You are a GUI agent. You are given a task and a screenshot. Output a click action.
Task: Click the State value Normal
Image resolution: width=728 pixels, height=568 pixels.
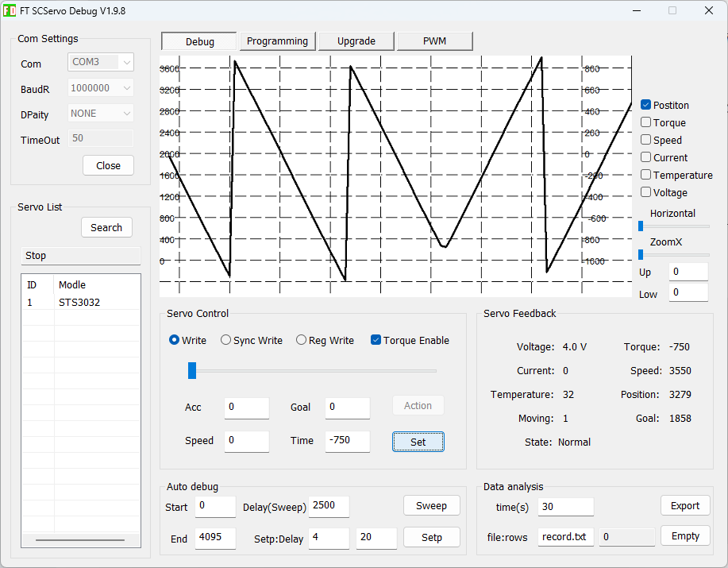(574, 442)
